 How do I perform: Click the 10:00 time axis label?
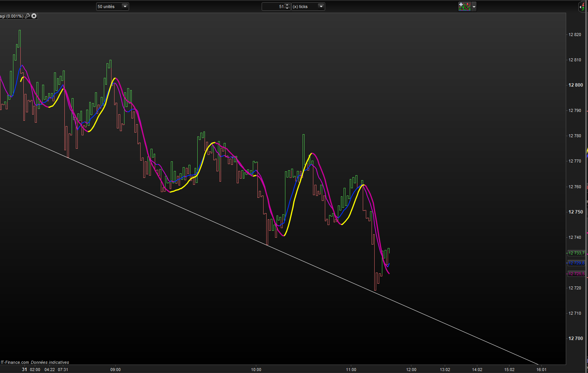pyautogui.click(x=256, y=370)
